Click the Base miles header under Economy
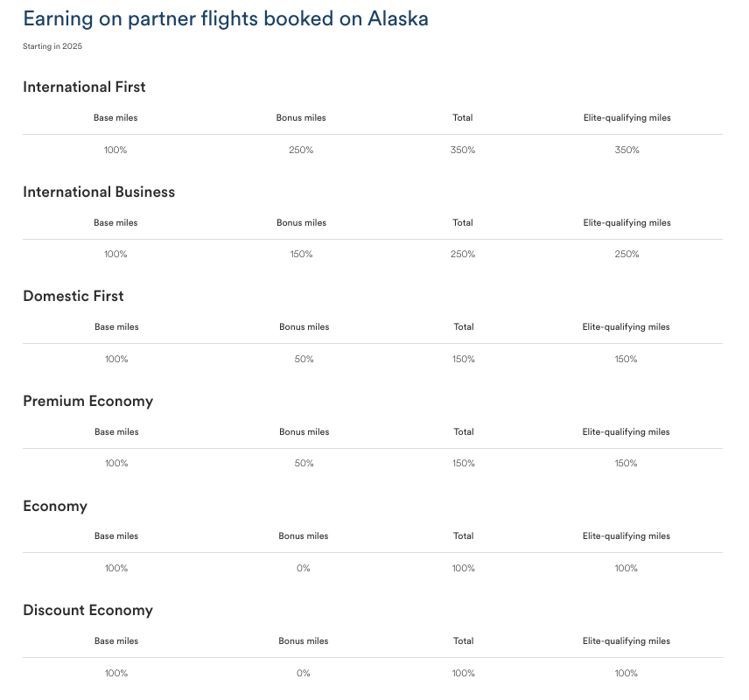This screenshot has height=700, width=749. pyautogui.click(x=116, y=536)
